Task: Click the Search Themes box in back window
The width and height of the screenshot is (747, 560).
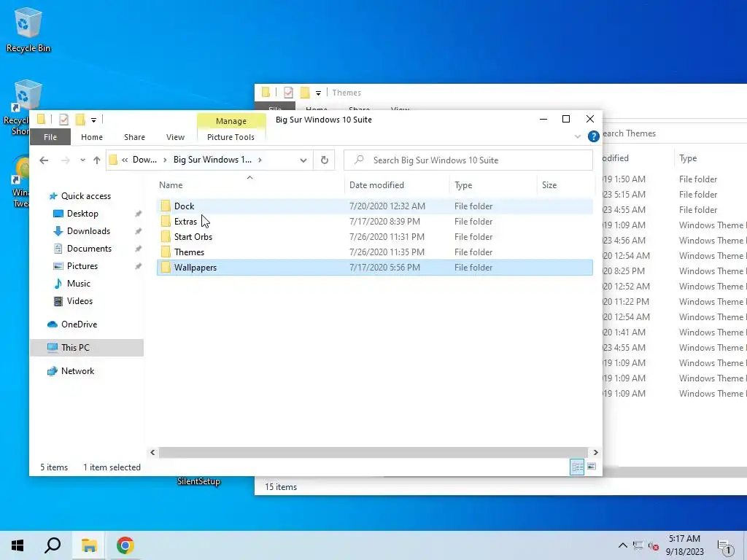Action: [675, 133]
